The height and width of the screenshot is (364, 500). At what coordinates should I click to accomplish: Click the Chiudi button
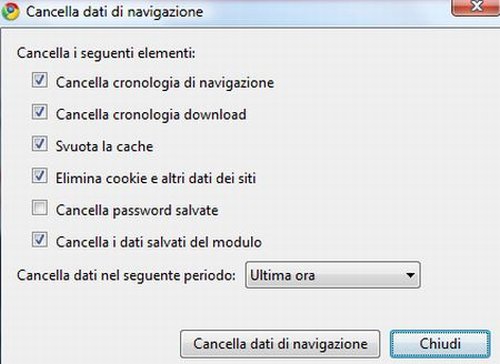pyautogui.click(x=440, y=344)
